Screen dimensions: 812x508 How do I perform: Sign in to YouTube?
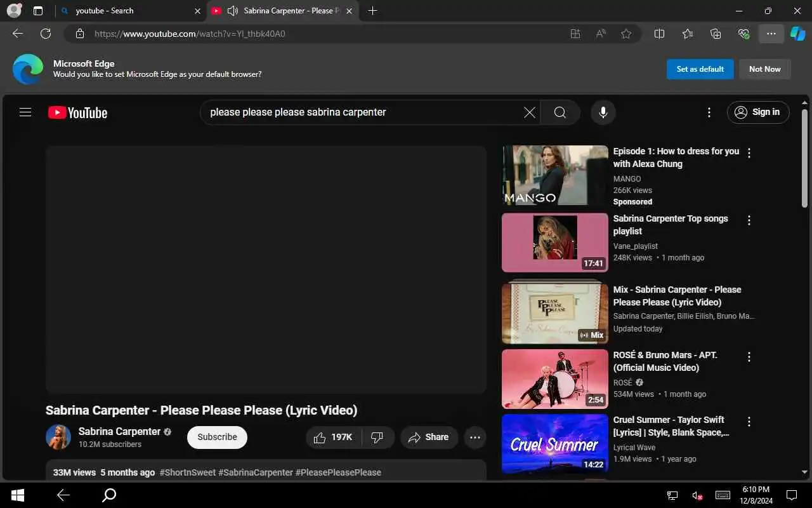(x=758, y=112)
